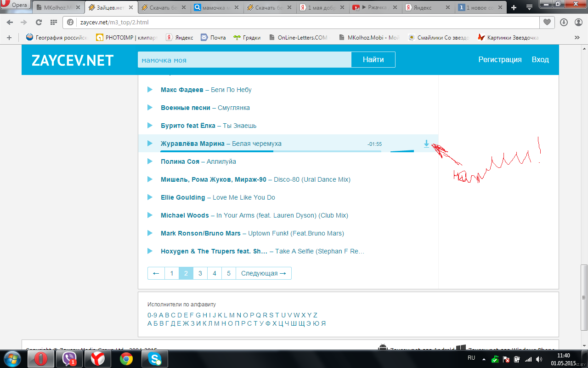Image resolution: width=588 pixels, height=368 pixels.
Task: Go to page 3 in pagination
Action: 200,273
